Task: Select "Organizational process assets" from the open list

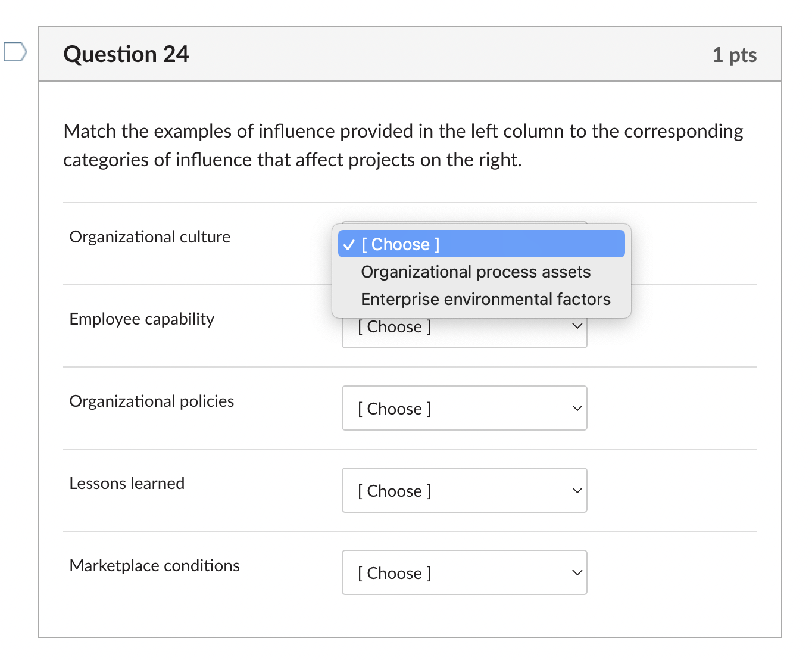Action: point(476,272)
